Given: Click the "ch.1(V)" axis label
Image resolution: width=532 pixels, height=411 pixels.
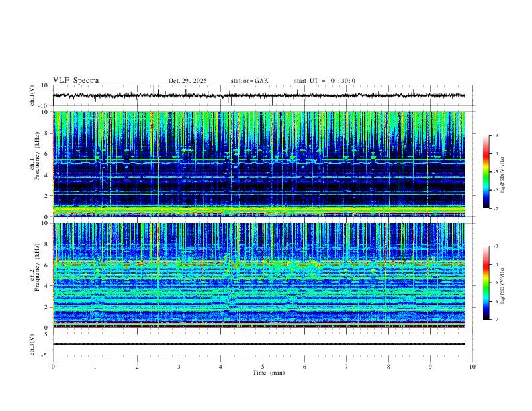Looking at the screenshot, I should click(x=32, y=95).
